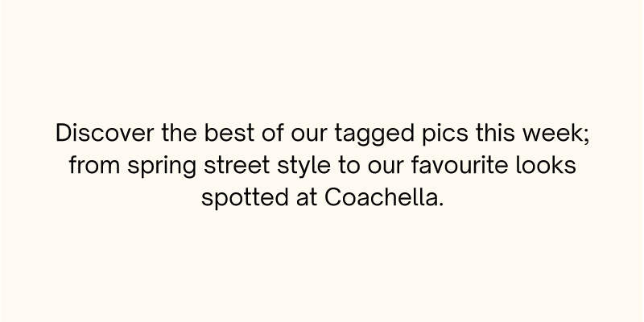Select the word "from" starting the second line
This screenshot has width=644, height=322.
[94, 165]
